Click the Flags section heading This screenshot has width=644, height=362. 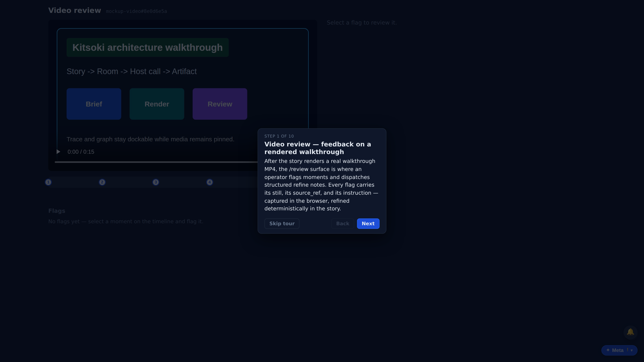pyautogui.click(x=57, y=211)
